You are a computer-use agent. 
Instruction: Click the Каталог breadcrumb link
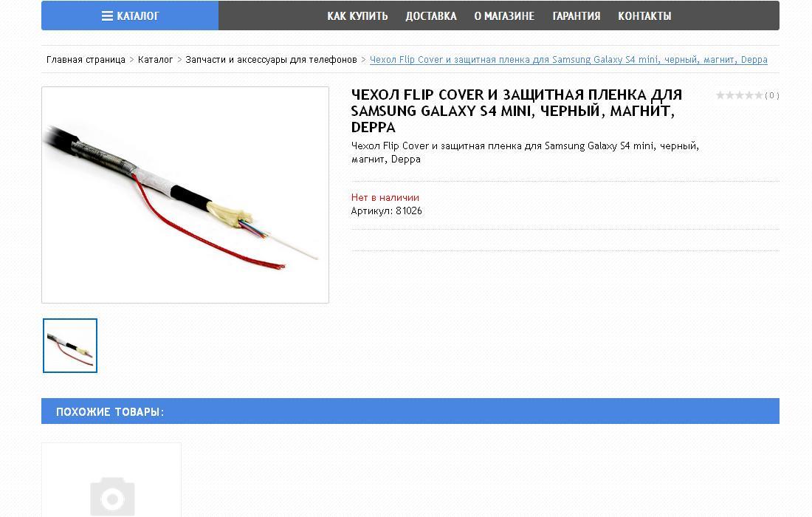coord(155,60)
